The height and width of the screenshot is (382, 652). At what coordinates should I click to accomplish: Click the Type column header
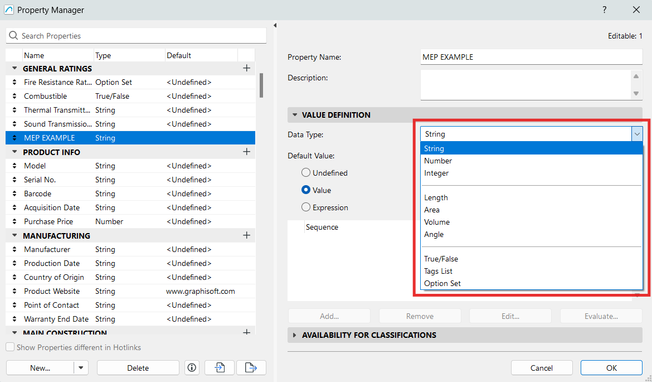(129, 55)
